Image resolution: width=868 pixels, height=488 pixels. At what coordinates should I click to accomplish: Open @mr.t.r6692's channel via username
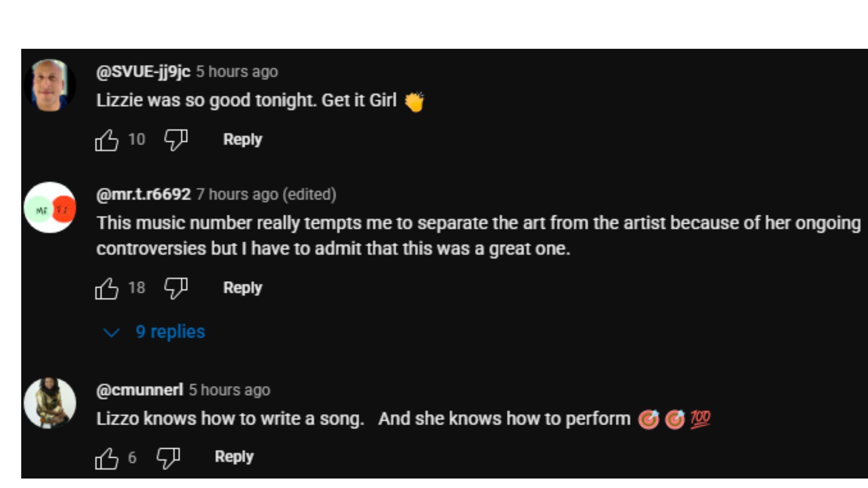[x=143, y=194]
